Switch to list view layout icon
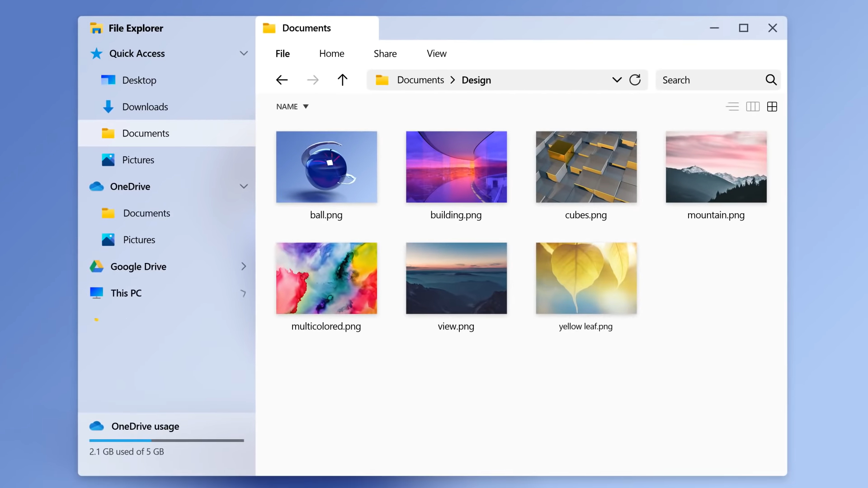Image resolution: width=868 pixels, height=488 pixels. click(x=732, y=107)
